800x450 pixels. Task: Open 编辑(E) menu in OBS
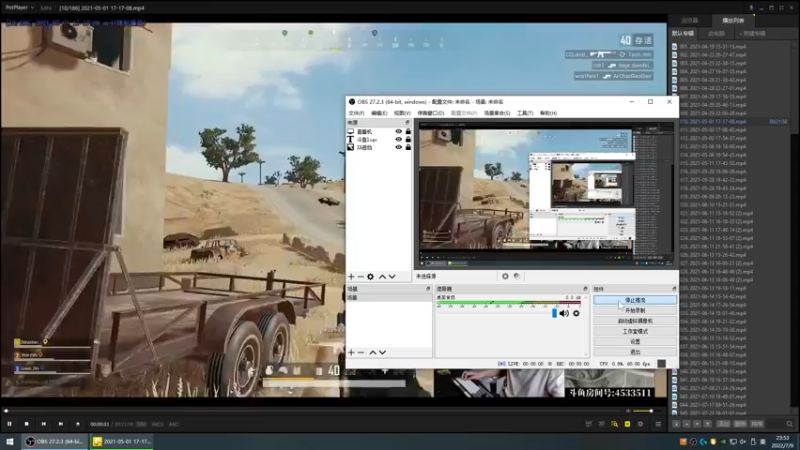379,113
